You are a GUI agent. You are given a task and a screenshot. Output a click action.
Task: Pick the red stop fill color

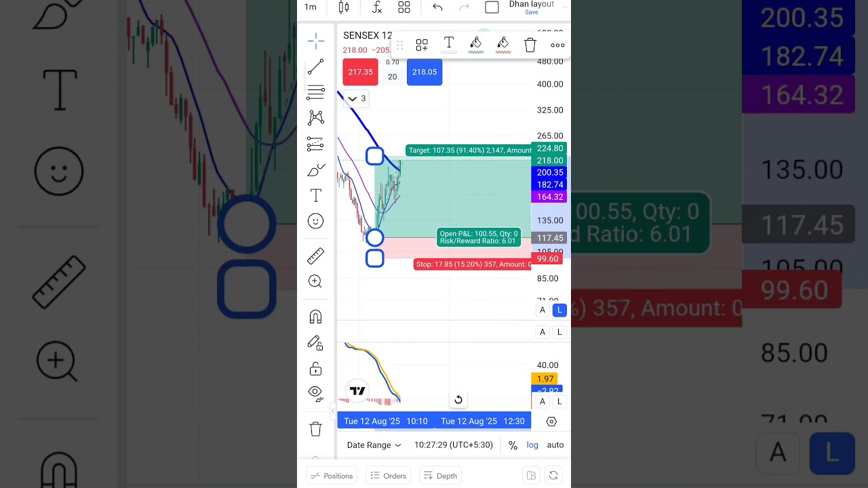(503, 45)
